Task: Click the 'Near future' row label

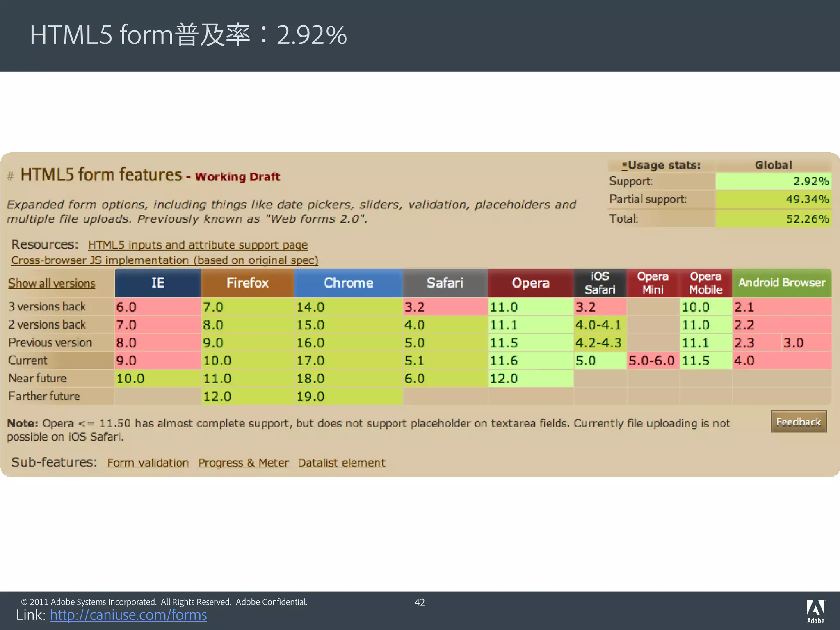Action: pyautogui.click(x=37, y=379)
